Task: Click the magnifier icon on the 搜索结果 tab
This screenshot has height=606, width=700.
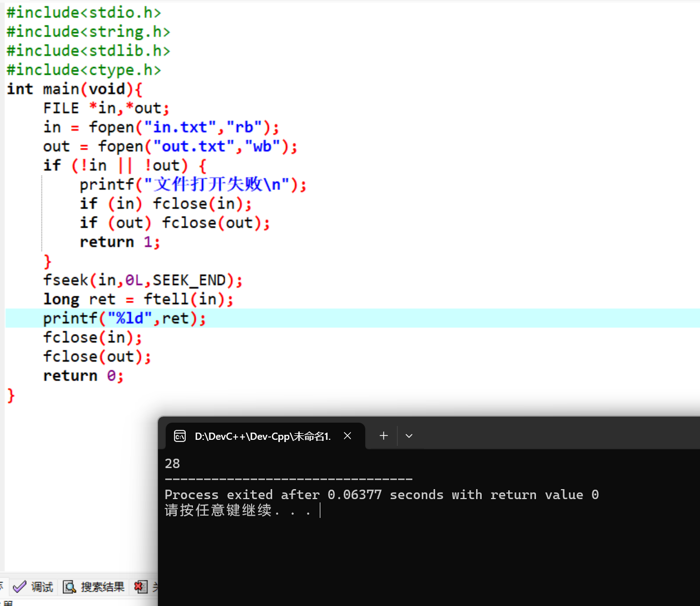Action: pos(70,587)
